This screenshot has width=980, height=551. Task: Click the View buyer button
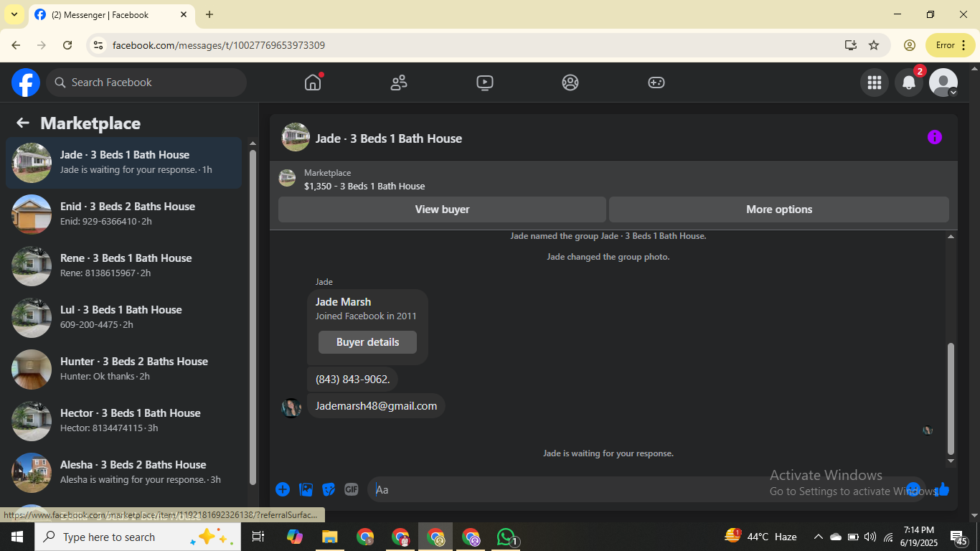tap(442, 209)
